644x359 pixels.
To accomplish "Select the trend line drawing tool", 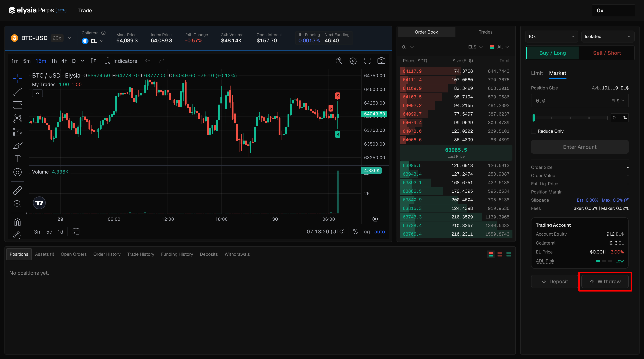I will tap(18, 92).
